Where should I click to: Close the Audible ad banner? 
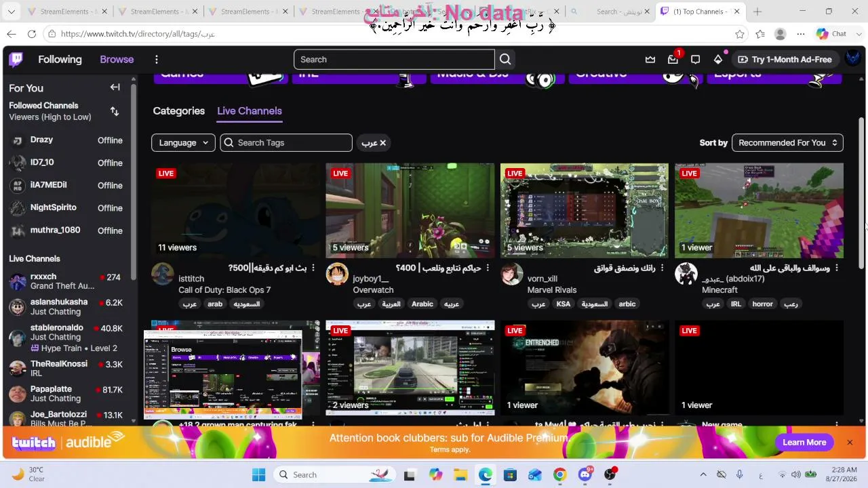850,442
